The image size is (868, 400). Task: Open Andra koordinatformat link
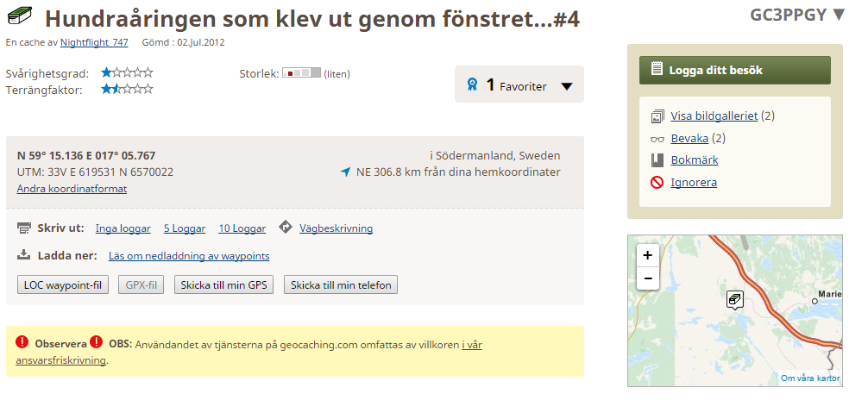[72, 188]
